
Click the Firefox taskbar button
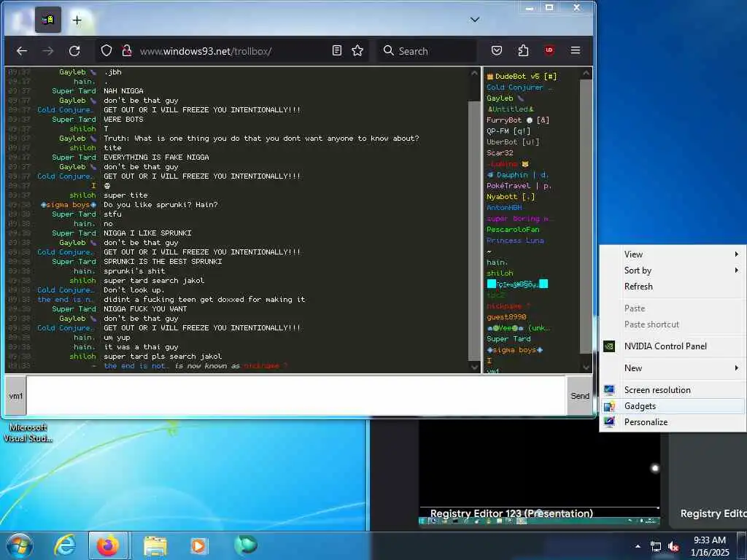[108, 545]
